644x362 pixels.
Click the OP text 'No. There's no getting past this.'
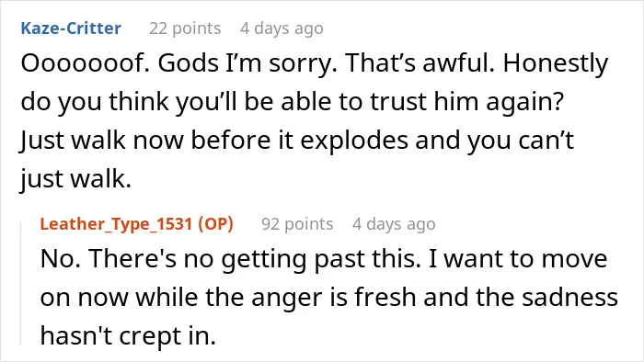230,259
